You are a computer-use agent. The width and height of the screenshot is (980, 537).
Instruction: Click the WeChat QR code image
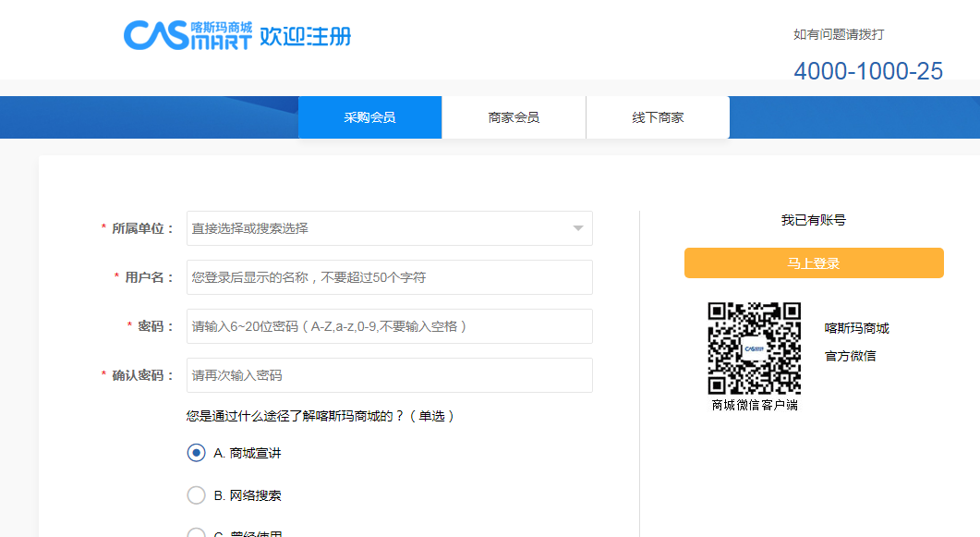pos(754,348)
